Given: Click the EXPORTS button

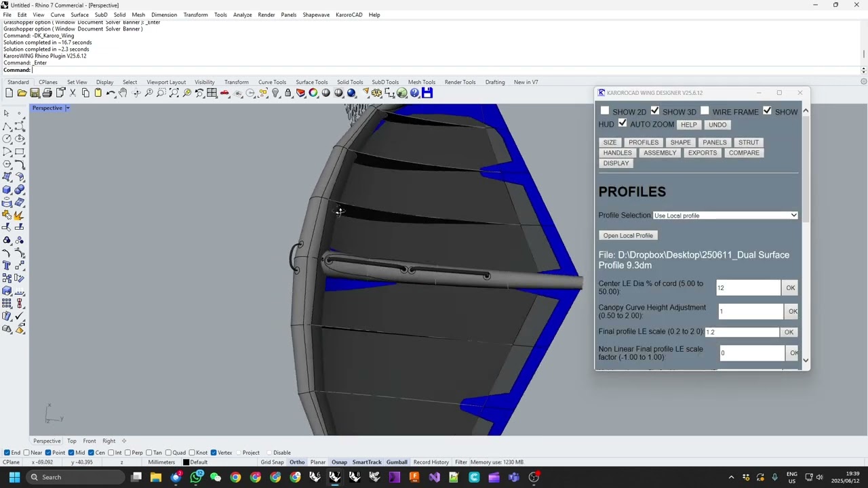Looking at the screenshot, I should (703, 152).
